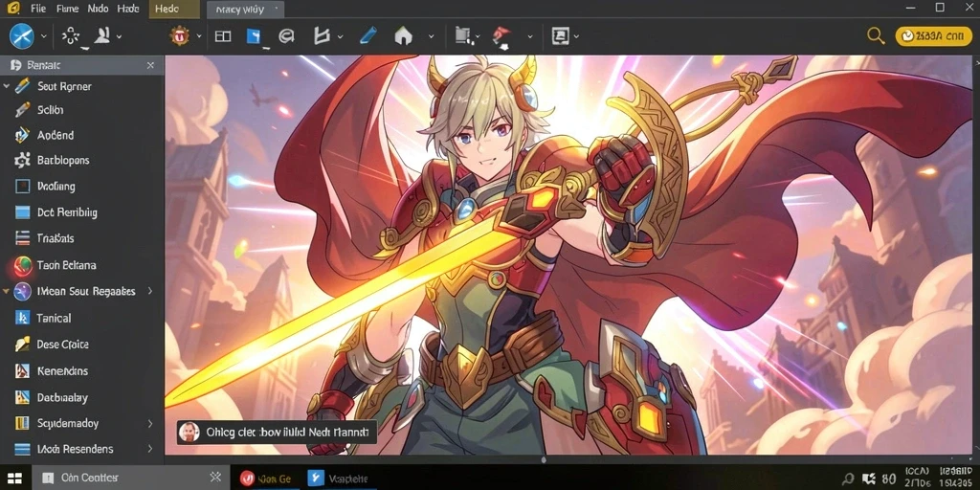Click the blue circular cross tool icon
This screenshot has width=980, height=490.
click(x=21, y=36)
